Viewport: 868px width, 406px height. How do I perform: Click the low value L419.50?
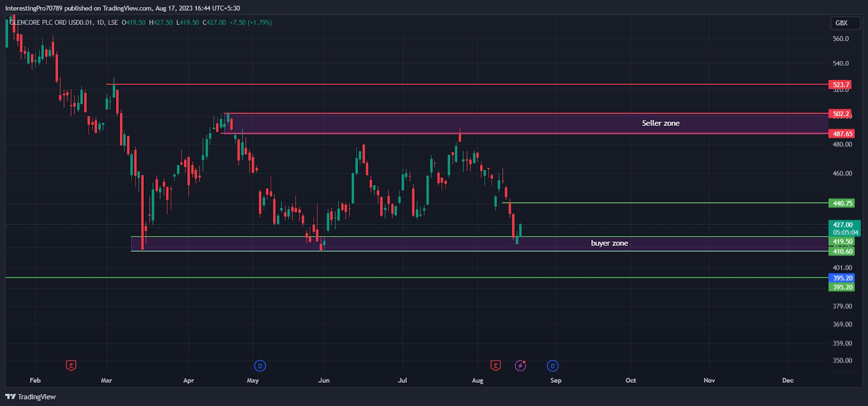click(188, 23)
